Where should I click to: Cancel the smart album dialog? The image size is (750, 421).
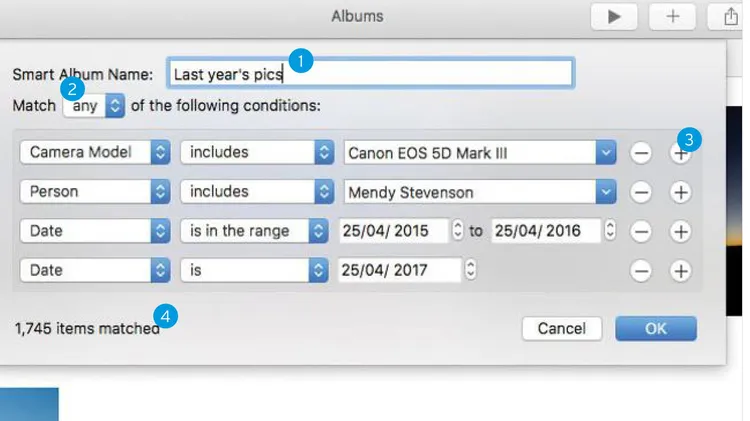[561, 328]
